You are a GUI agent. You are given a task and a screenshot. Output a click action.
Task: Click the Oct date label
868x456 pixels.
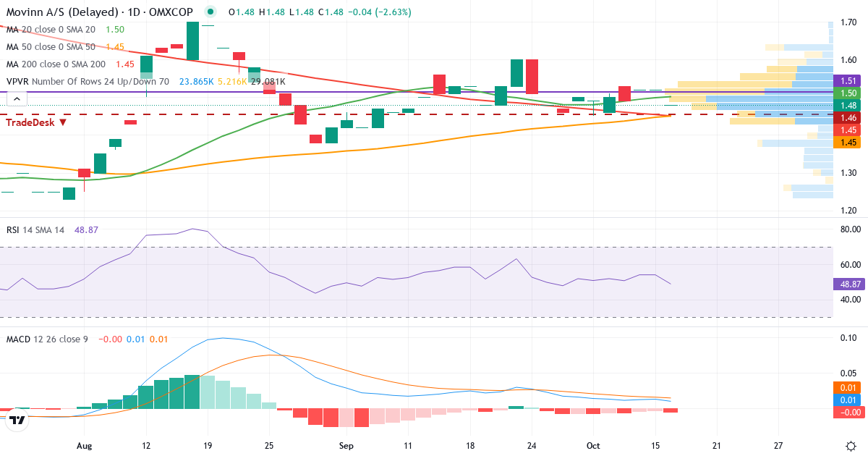point(592,445)
